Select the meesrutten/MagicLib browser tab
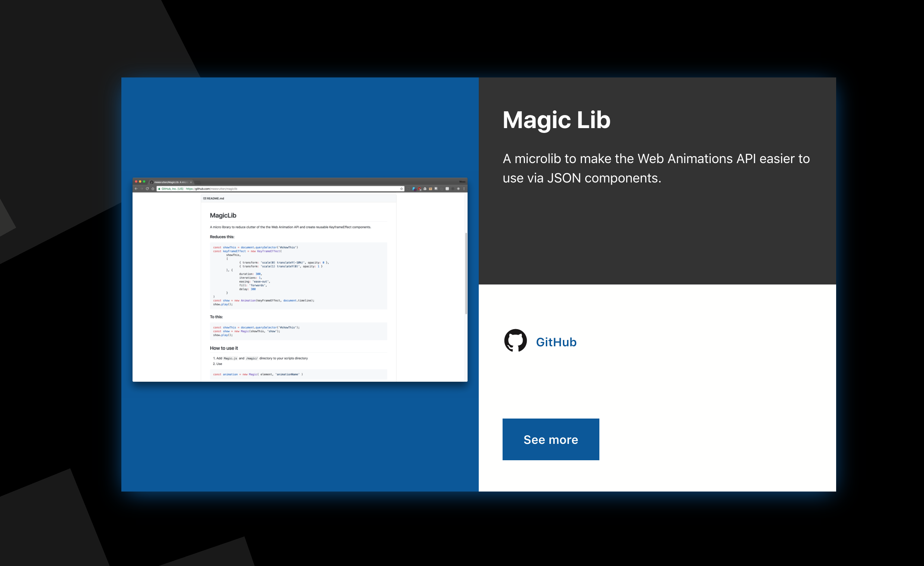 pos(170,182)
